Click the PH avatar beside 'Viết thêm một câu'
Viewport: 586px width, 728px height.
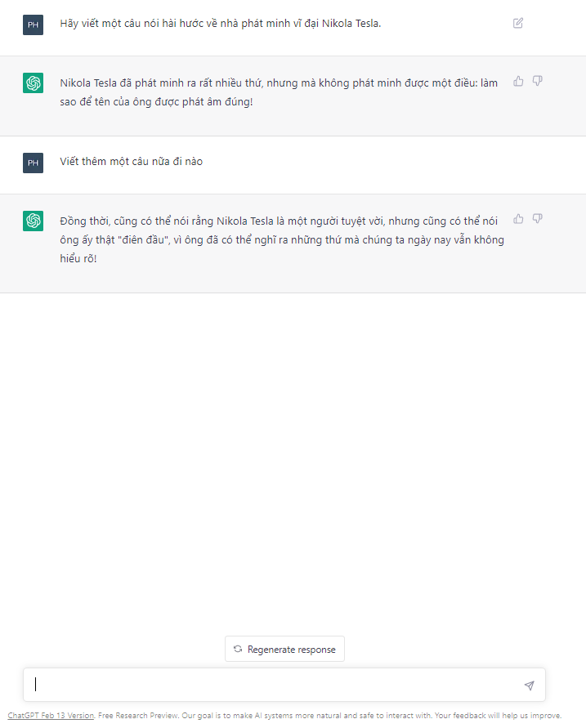[33, 163]
